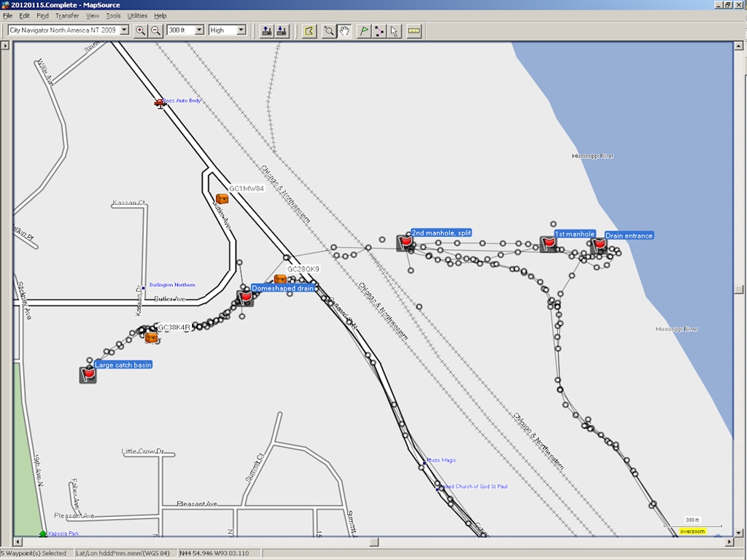Click the Map tool yellow icon
The image size is (747, 560).
(309, 31)
